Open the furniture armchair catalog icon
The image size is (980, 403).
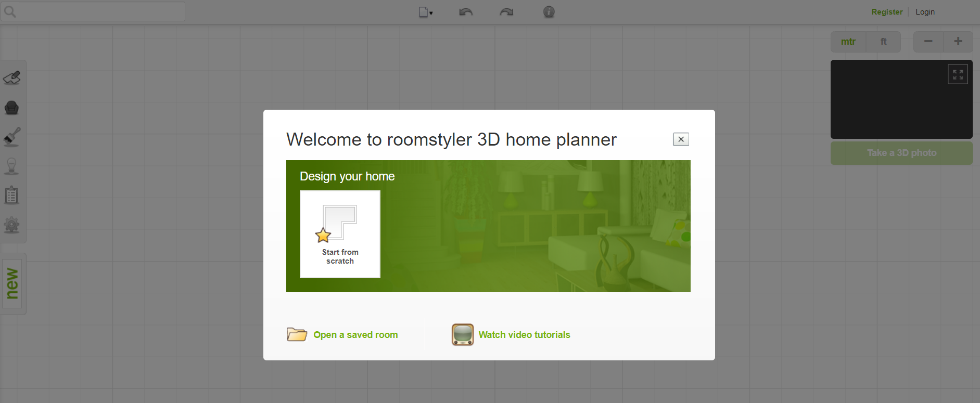[12, 108]
